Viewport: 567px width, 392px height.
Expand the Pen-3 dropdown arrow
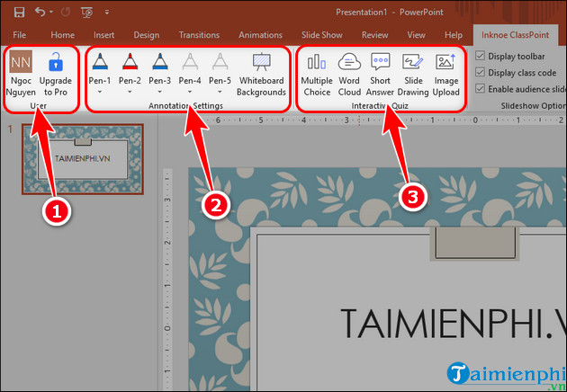pyautogui.click(x=160, y=92)
